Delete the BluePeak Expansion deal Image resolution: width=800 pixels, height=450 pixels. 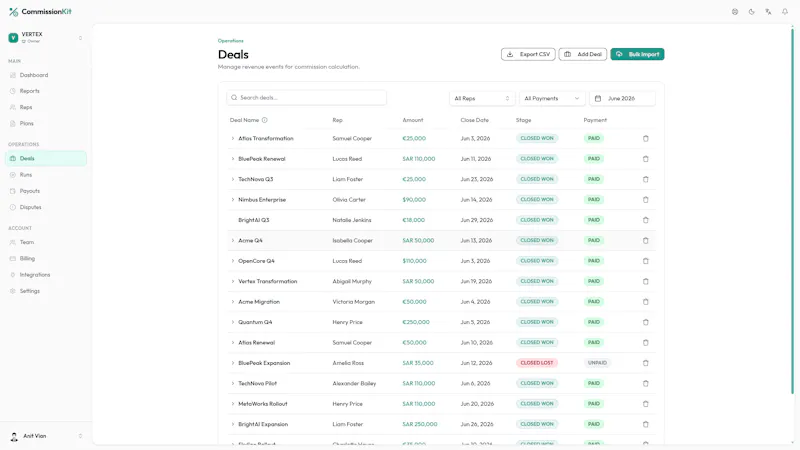click(x=645, y=363)
